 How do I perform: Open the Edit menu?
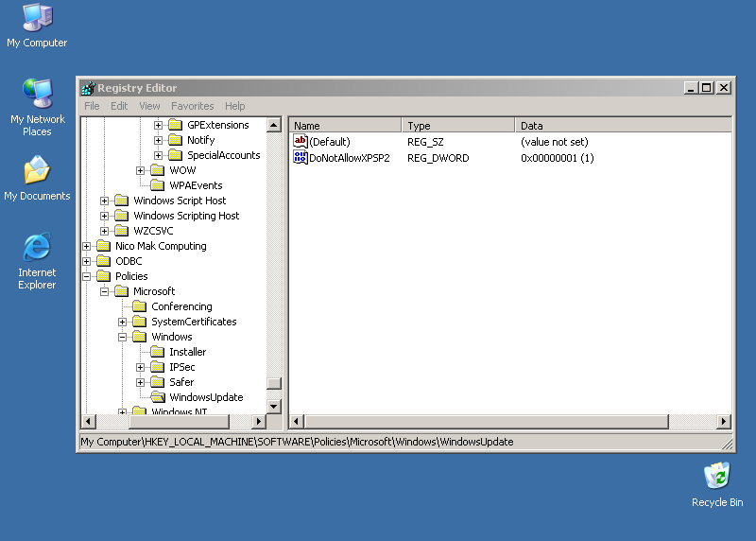click(119, 106)
